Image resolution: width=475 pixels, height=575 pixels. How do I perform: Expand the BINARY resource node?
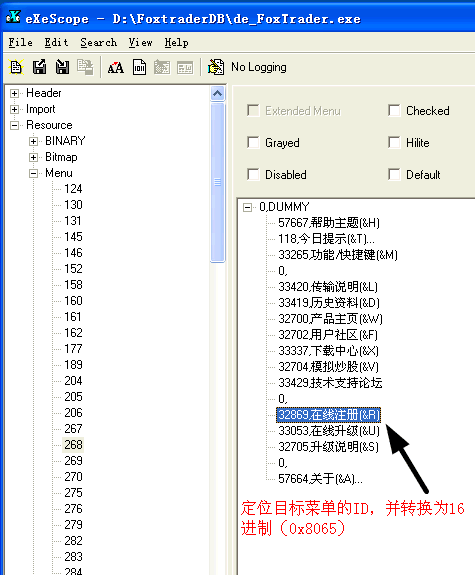point(33,141)
